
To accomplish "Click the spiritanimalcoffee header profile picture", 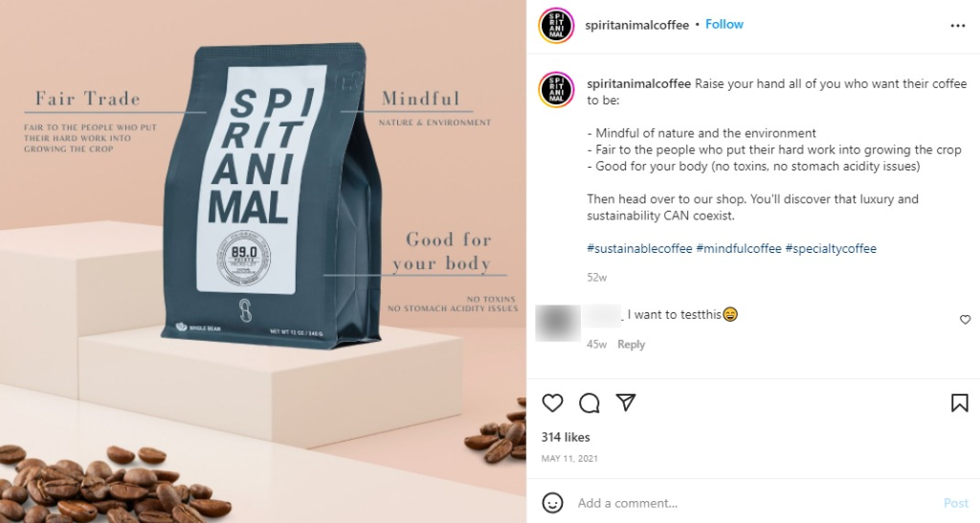I will (x=556, y=26).
